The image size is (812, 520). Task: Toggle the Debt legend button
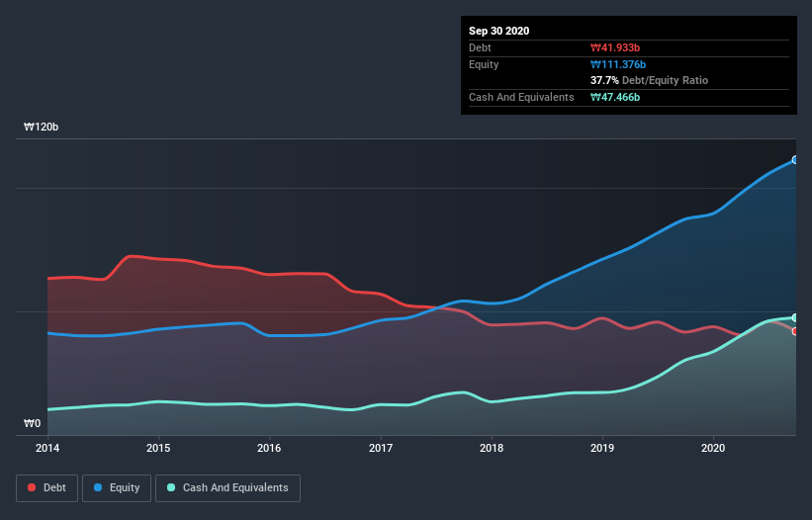47,488
